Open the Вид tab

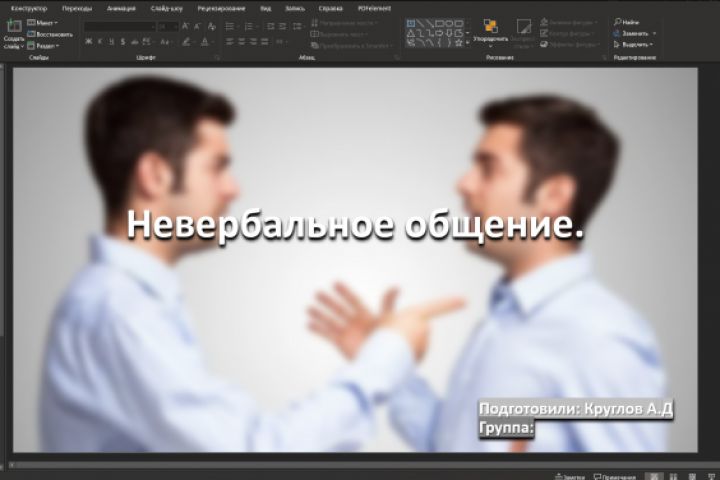point(265,8)
